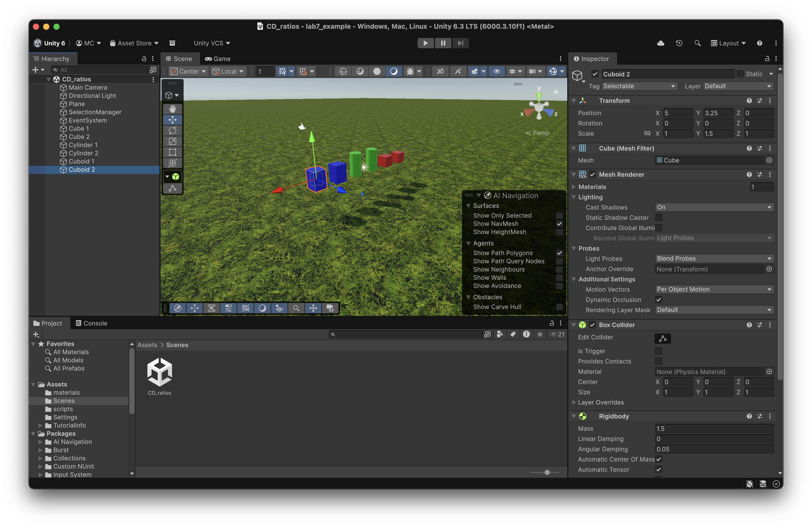Click the Edit Collider button in Box Collider
The width and height of the screenshot is (812, 527).
point(663,338)
